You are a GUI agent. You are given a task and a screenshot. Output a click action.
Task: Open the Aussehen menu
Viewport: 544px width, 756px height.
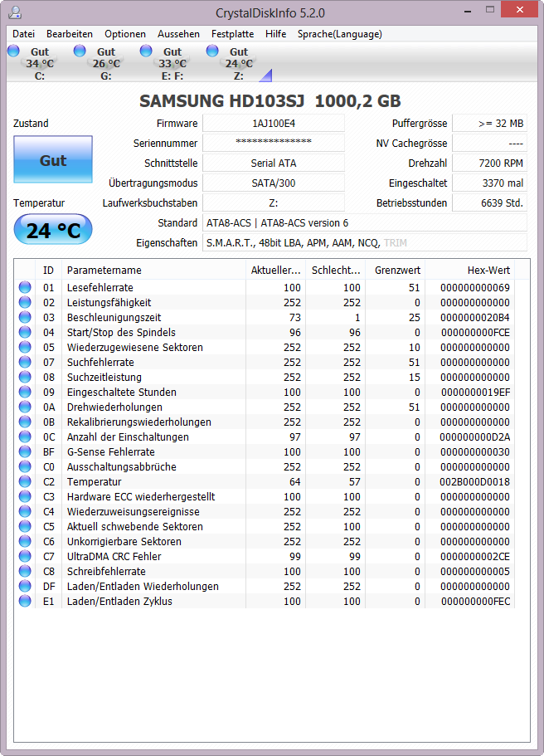click(x=179, y=34)
